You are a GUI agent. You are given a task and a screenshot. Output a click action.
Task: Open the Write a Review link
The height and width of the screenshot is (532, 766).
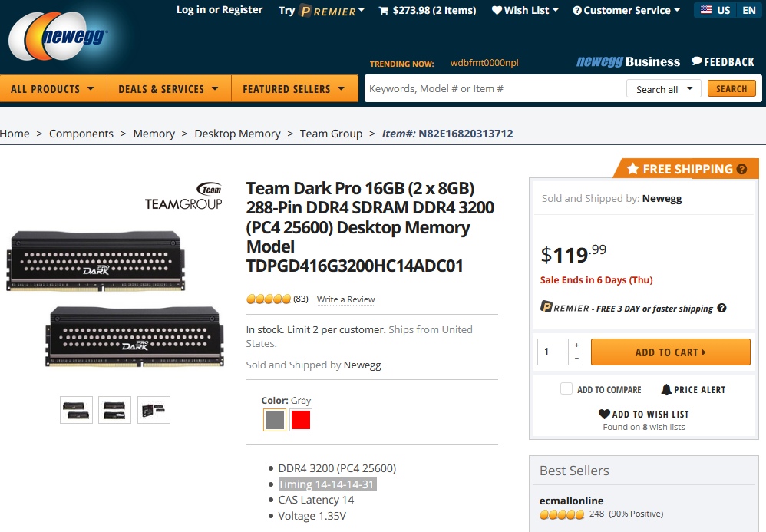(345, 299)
